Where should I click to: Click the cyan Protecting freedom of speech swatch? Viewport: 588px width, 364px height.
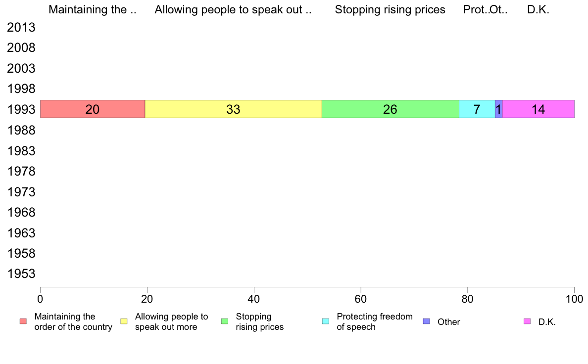click(x=326, y=321)
